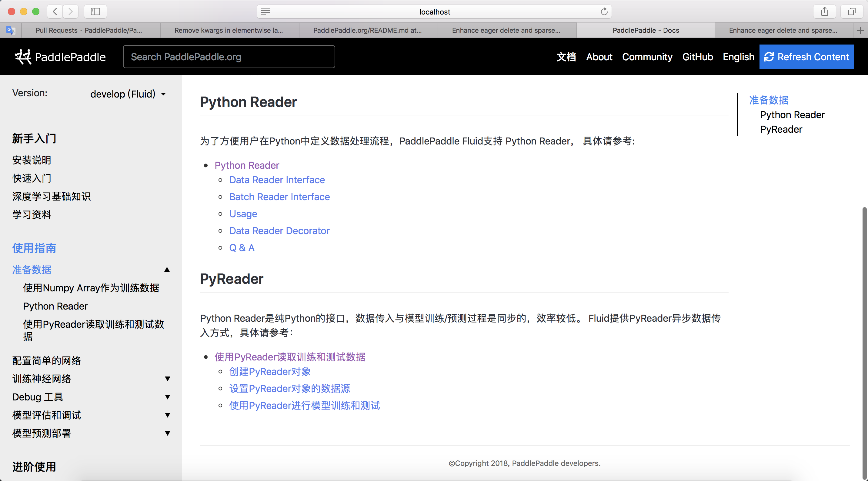Open 快速入门 in the sidebar
This screenshot has width=868, height=481.
pos(32,178)
